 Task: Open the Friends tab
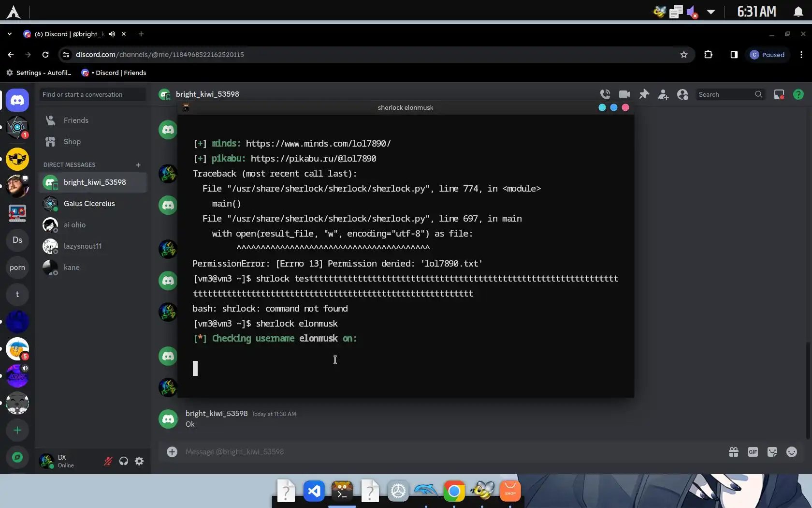93,120
